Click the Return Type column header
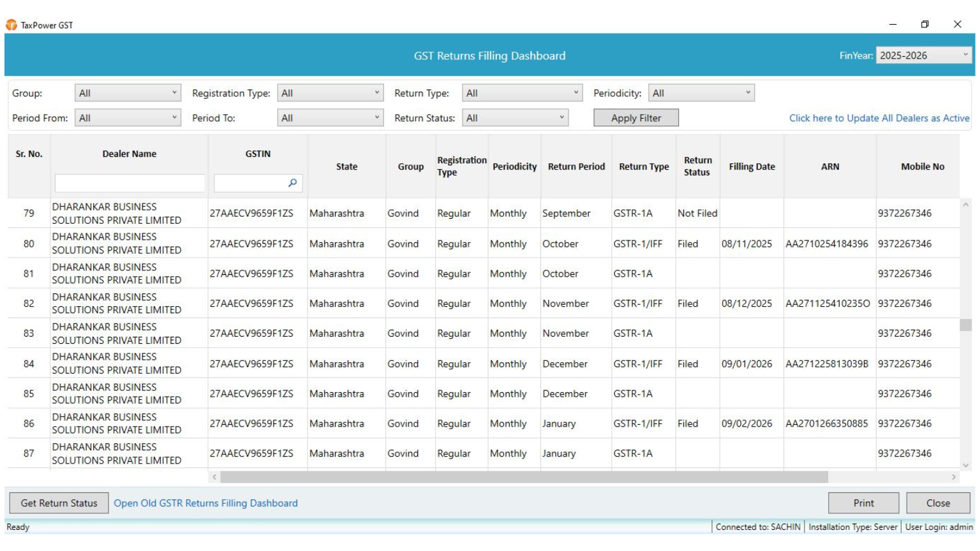This screenshot has height=551, width=980. (644, 166)
